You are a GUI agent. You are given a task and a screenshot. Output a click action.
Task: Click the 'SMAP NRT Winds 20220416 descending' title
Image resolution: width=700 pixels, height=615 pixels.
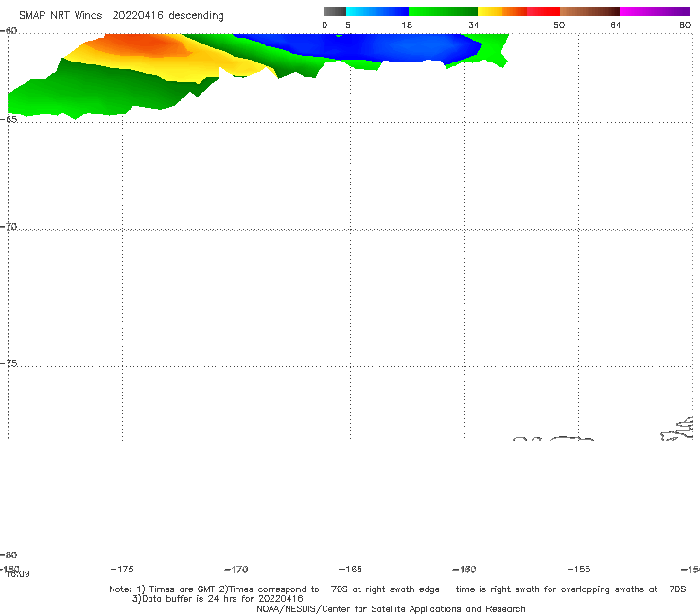coord(121,16)
